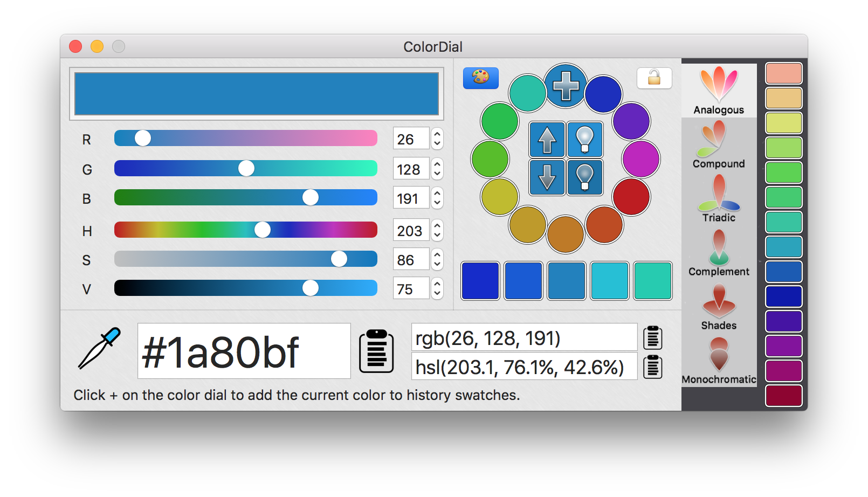The height and width of the screenshot is (497, 868).
Task: Toggle the padlock lock button
Action: tap(655, 78)
